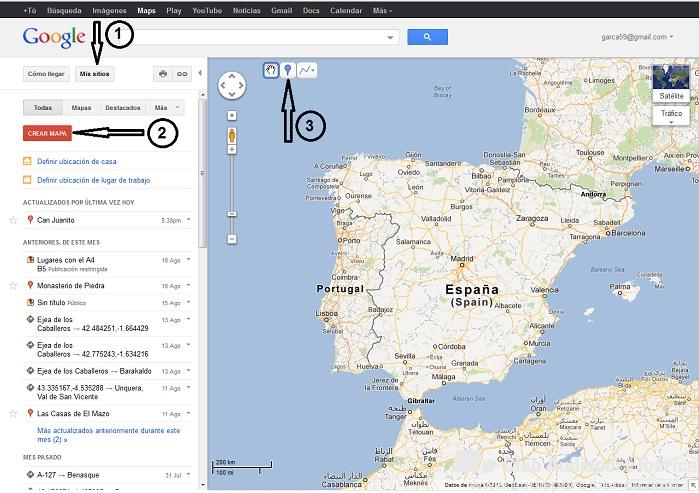Click directions icon beside A-127 Benasque
Screen dimensions: 699x493
[30, 474]
